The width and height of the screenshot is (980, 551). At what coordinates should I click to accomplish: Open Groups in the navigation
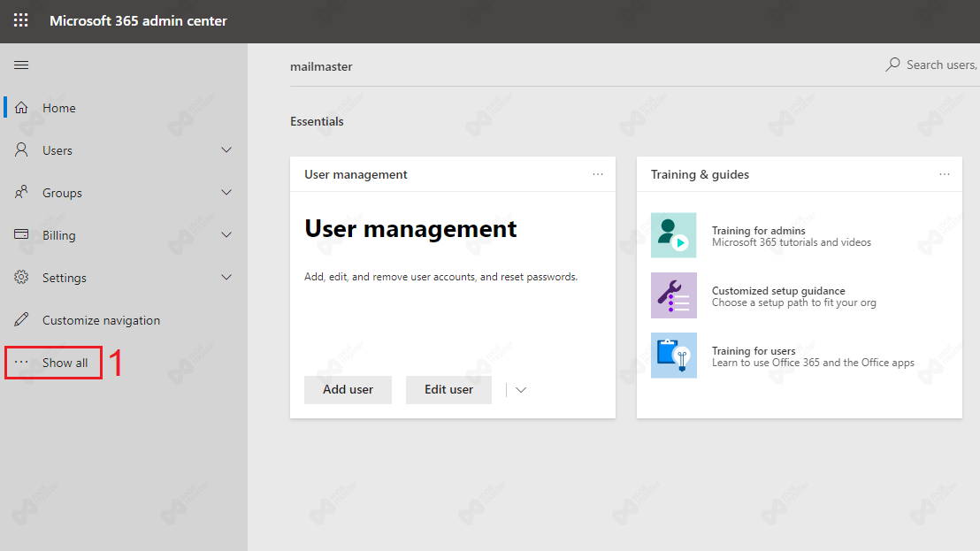[x=62, y=193]
